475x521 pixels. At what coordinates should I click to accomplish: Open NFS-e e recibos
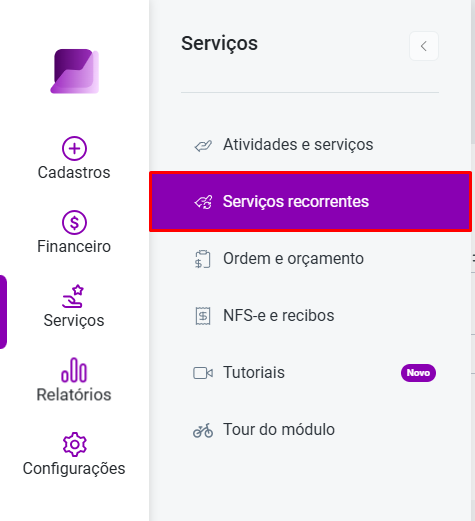pyautogui.click(x=310, y=316)
